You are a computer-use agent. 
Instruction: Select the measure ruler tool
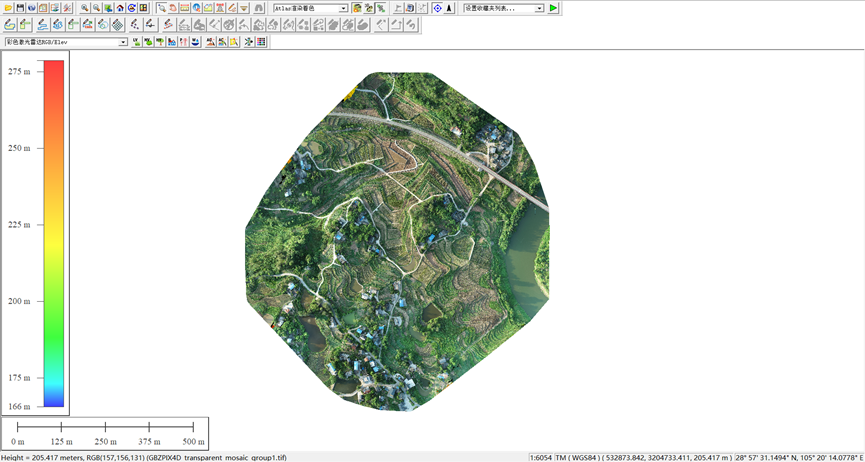tap(185, 8)
